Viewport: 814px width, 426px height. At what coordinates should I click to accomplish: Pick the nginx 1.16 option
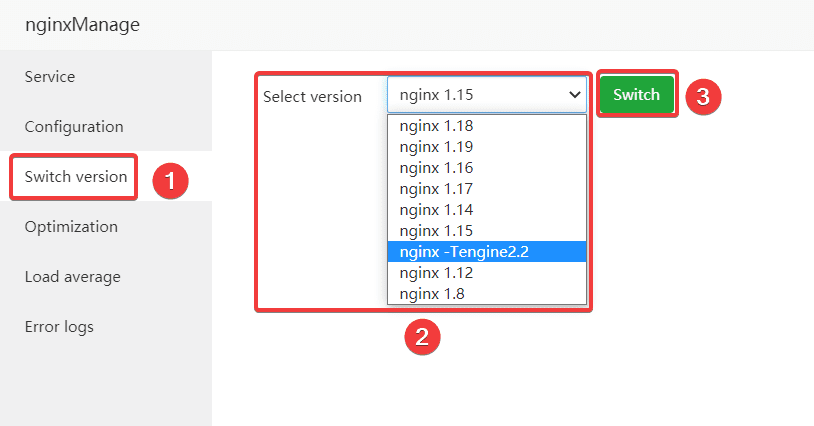coord(436,168)
